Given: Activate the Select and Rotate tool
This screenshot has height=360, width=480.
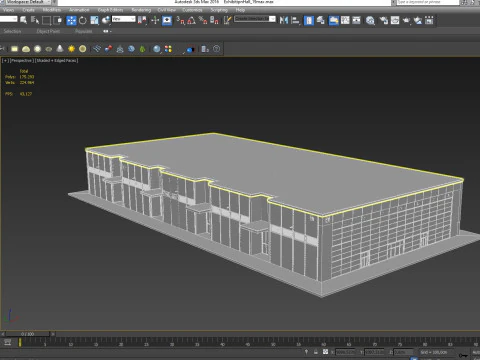Looking at the screenshot, I should click(83, 20).
